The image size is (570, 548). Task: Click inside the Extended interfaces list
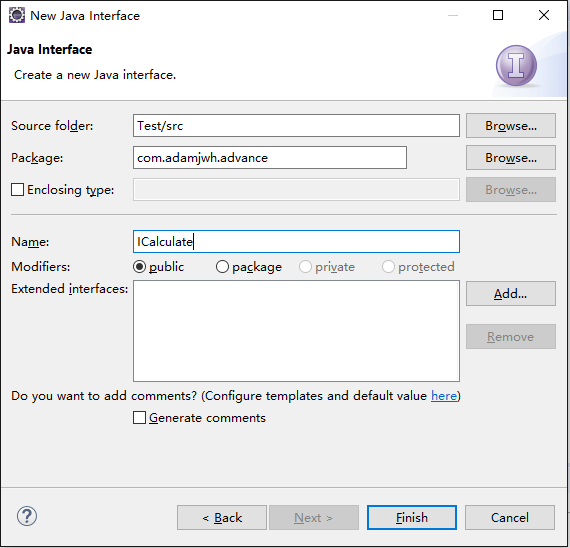tap(296, 331)
